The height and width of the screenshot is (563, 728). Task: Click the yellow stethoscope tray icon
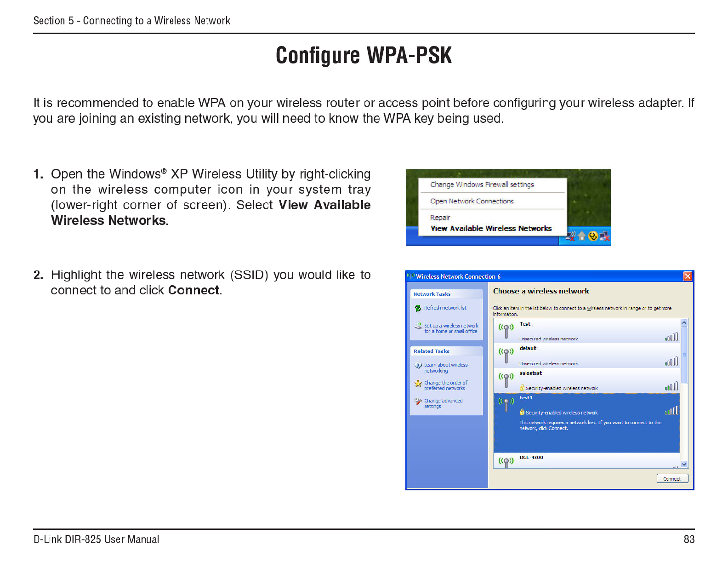tap(593, 236)
